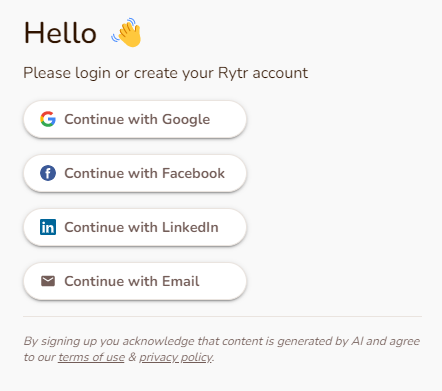Screen dimensions: 442x391
Task: Click the word Google inside first button
Action: [x=186, y=119]
